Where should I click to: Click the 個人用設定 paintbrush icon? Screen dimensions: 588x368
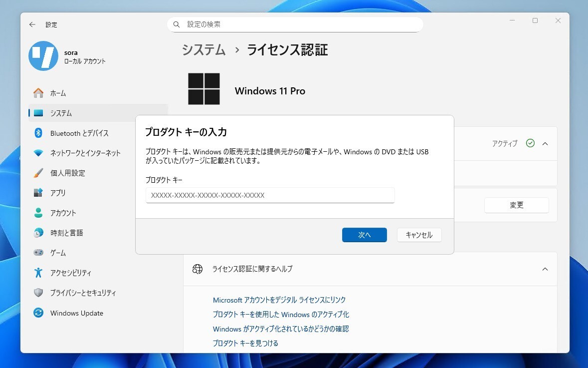pyautogui.click(x=38, y=173)
